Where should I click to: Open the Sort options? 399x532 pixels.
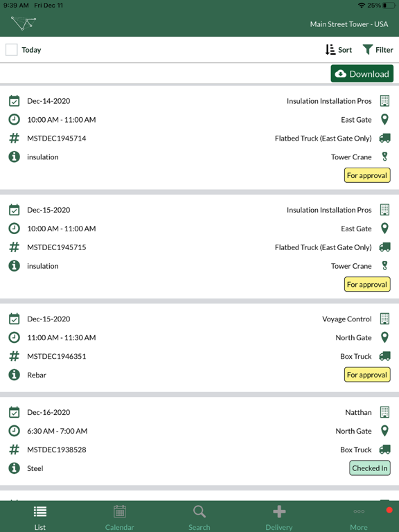(338, 50)
